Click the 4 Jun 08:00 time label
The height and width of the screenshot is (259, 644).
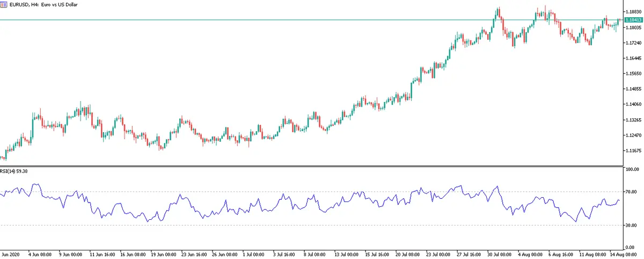(x=40, y=253)
